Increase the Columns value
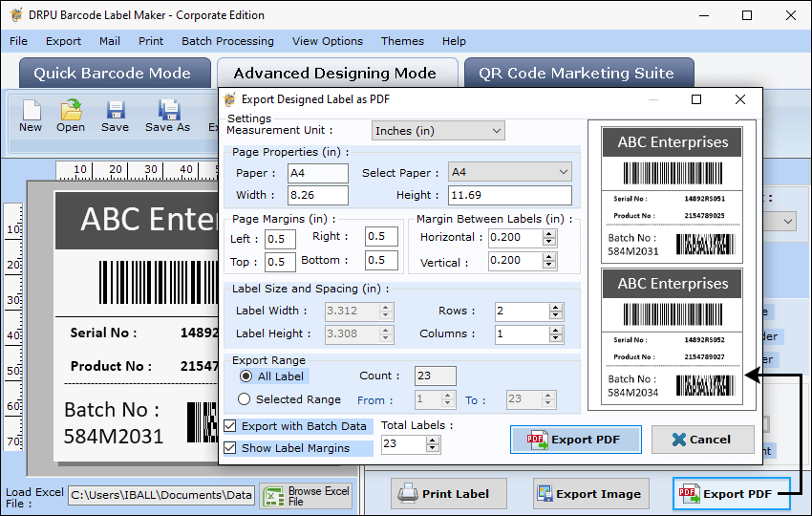The image size is (812, 516). 556,330
